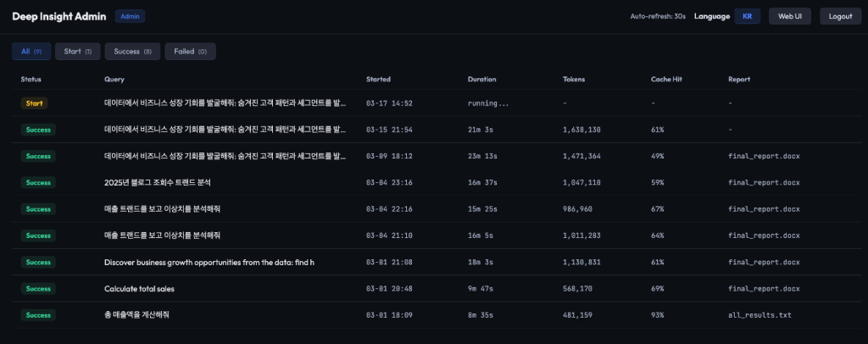Click the Web UI button
868x344 pixels.
pos(789,16)
